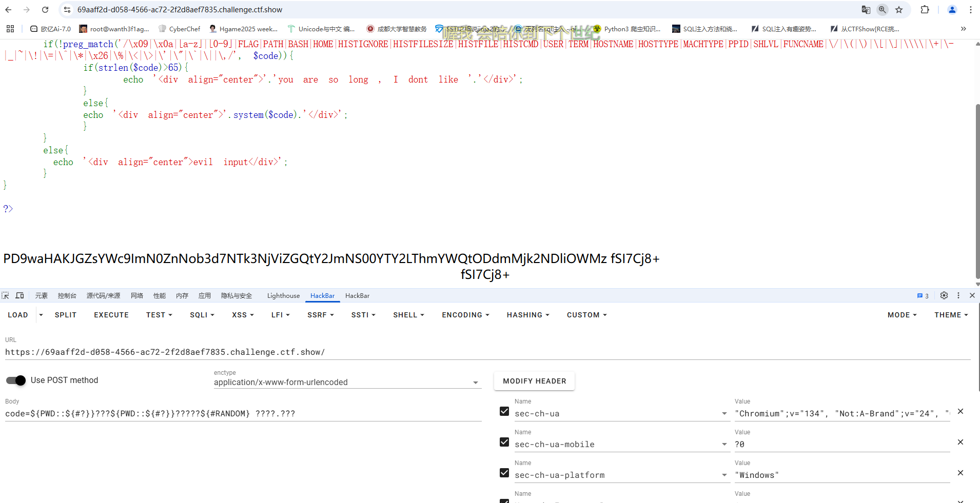Click the browser reload page icon
The width and height of the screenshot is (980, 503).
point(45,10)
